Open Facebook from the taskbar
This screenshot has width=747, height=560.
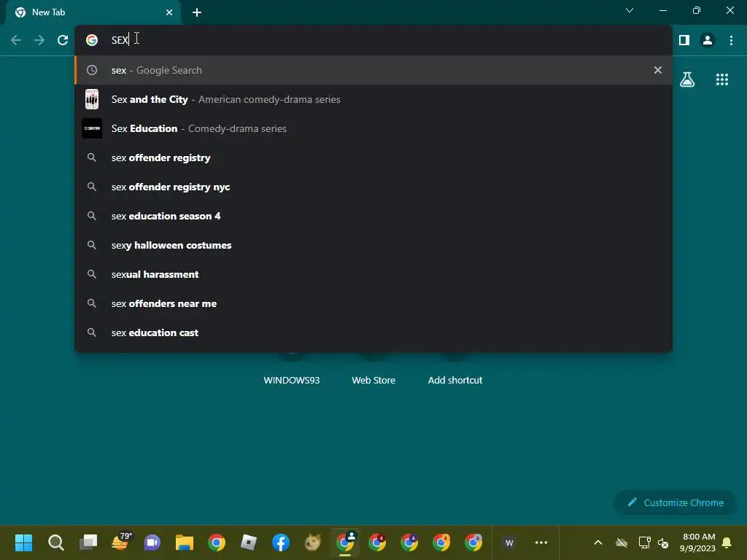[x=281, y=542]
